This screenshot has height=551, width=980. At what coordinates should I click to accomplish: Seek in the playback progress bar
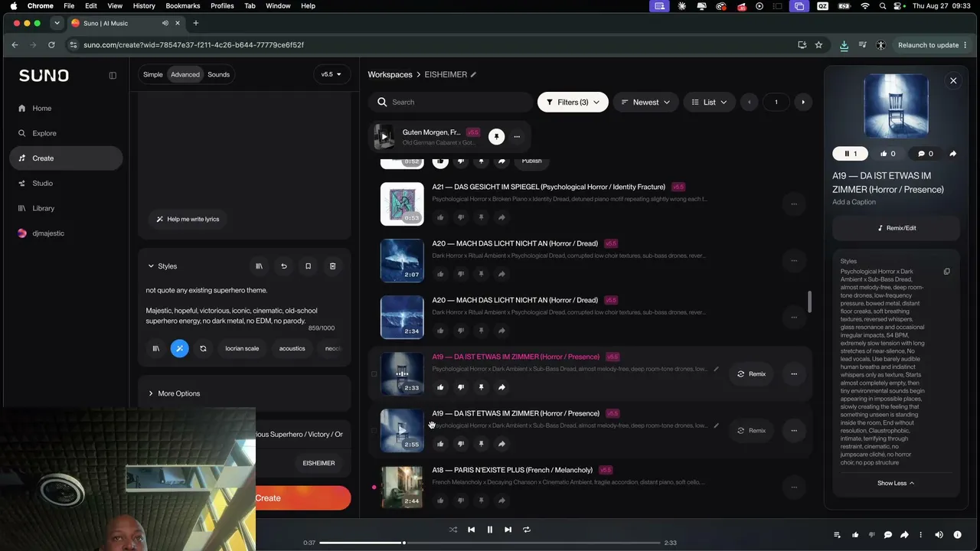(x=488, y=543)
